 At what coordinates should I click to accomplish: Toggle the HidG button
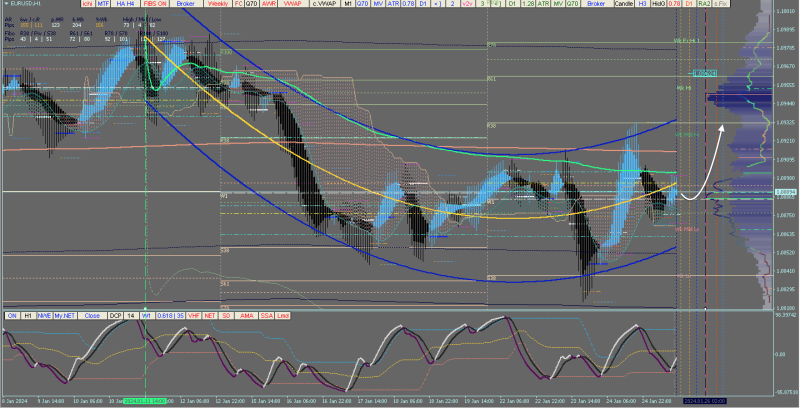pyautogui.click(x=659, y=4)
